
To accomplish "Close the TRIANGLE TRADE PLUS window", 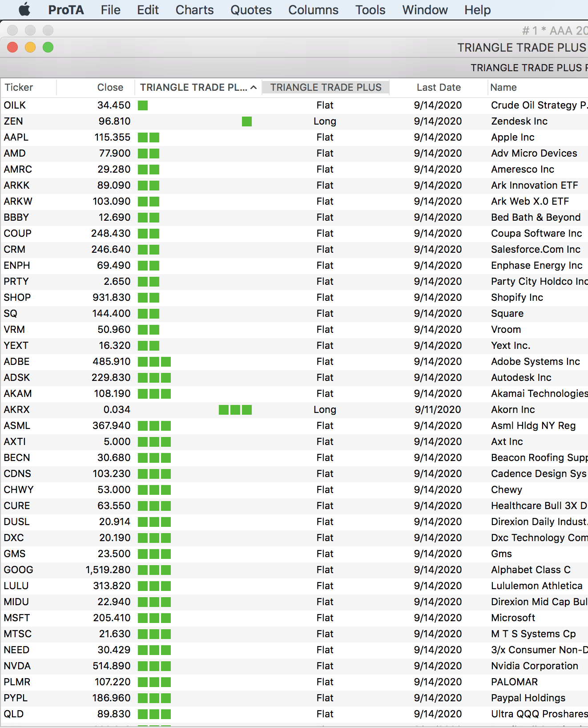I will click(x=12, y=47).
